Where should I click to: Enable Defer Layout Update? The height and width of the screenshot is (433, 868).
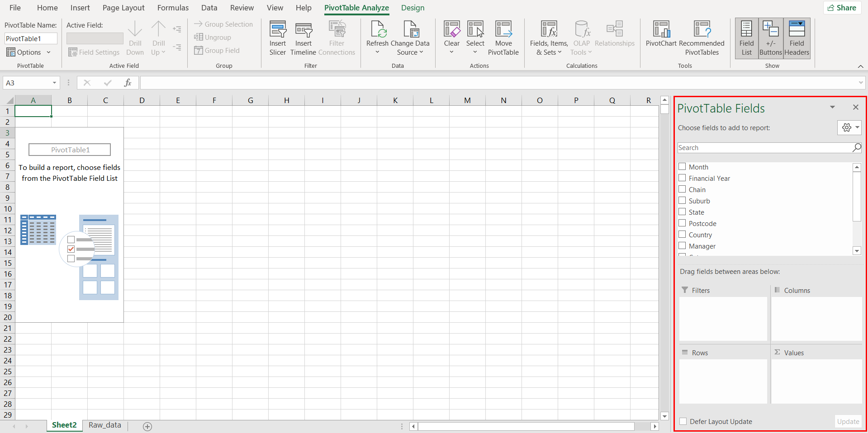click(683, 421)
